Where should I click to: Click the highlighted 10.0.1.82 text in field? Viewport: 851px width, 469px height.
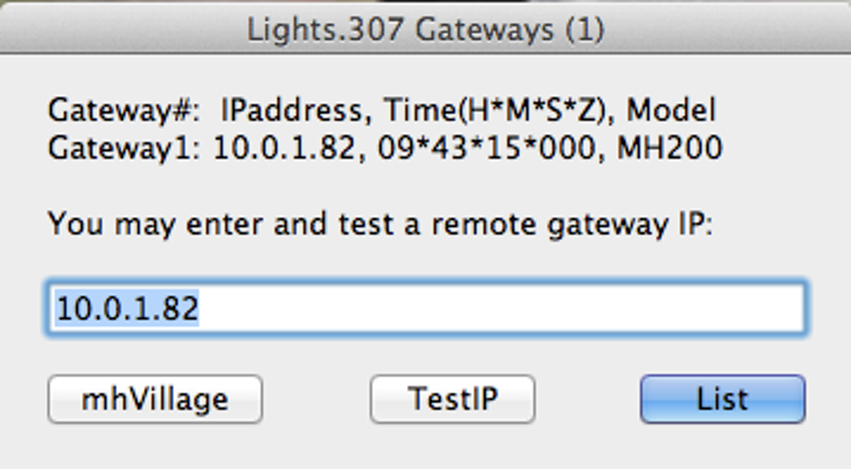click(x=127, y=309)
